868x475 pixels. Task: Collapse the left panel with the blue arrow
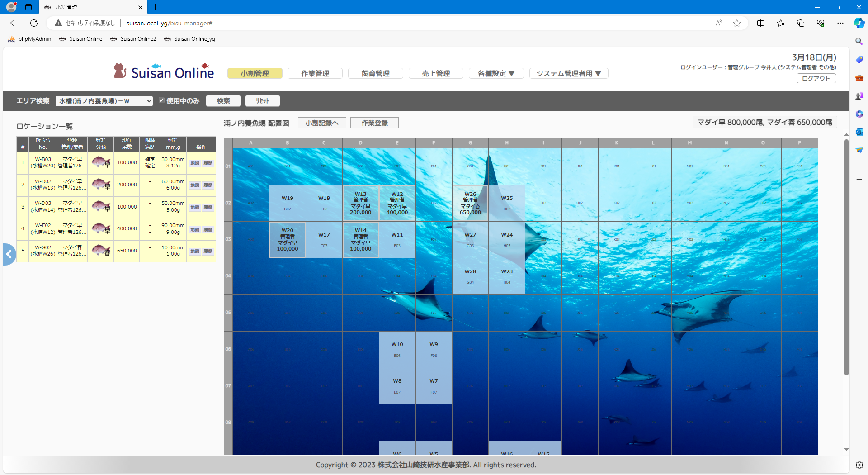[9, 254]
